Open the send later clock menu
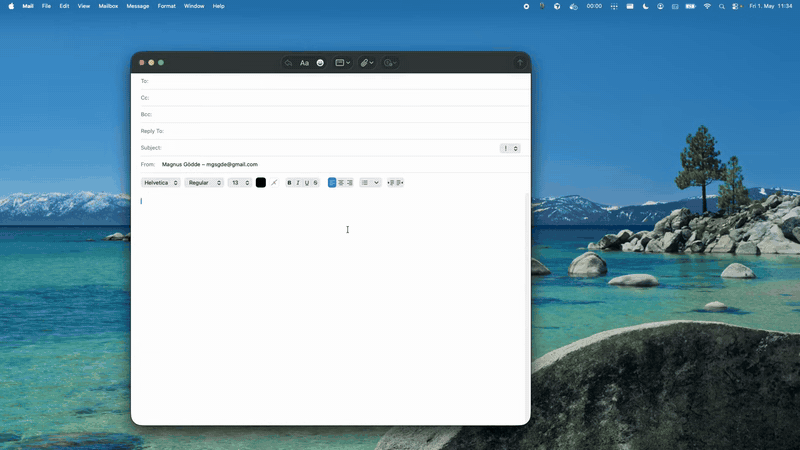Viewport: 800px width, 450px height. [x=390, y=63]
